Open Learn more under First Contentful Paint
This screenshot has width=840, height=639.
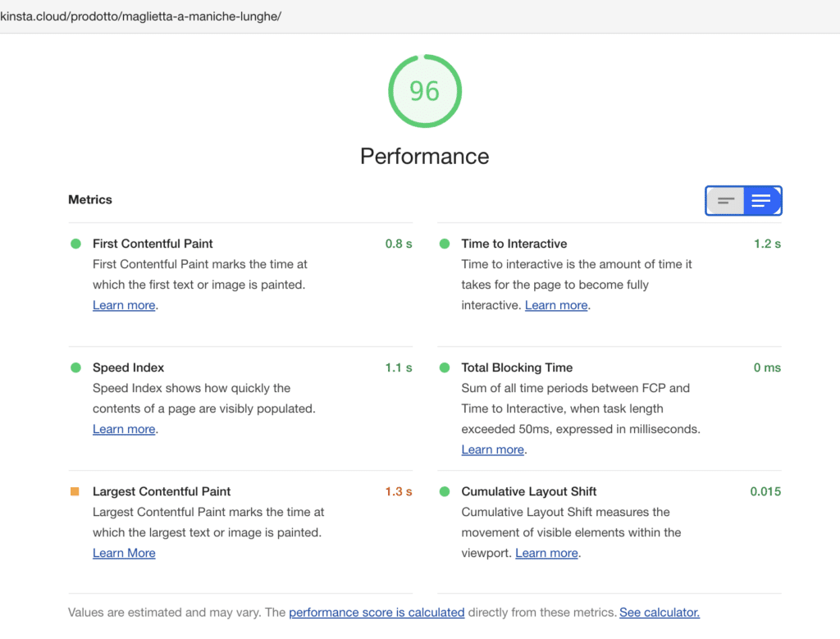(x=123, y=305)
